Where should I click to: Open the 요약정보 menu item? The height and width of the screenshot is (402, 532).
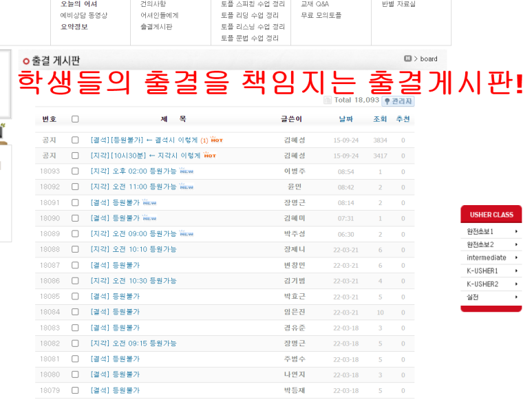(74, 26)
